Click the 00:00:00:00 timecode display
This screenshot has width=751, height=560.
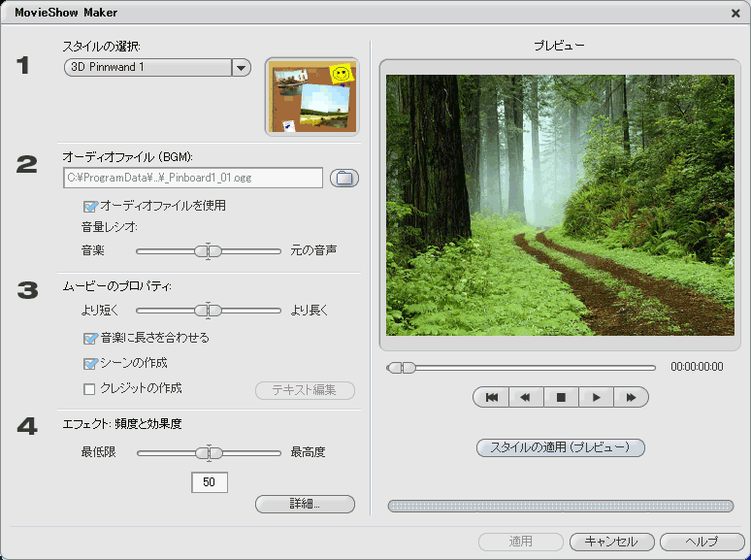(x=697, y=367)
